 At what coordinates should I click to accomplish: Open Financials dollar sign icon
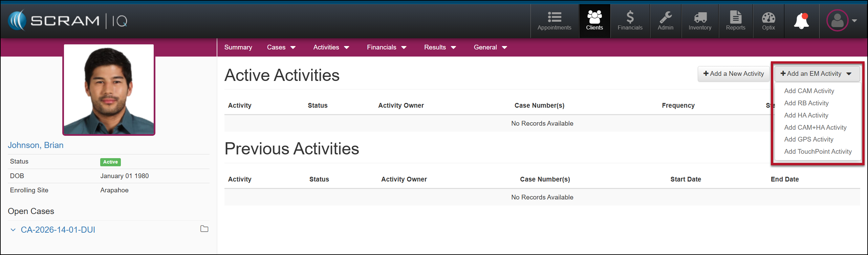[630, 17]
